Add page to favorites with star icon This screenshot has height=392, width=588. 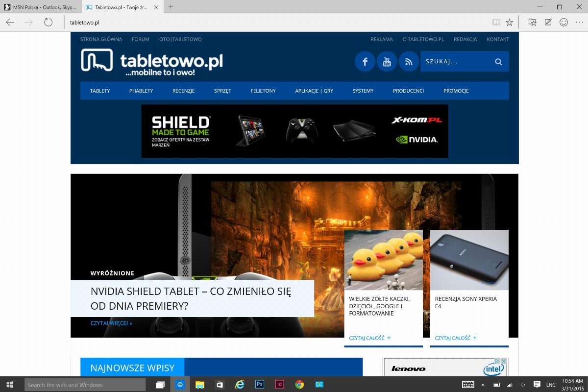pyautogui.click(x=510, y=22)
